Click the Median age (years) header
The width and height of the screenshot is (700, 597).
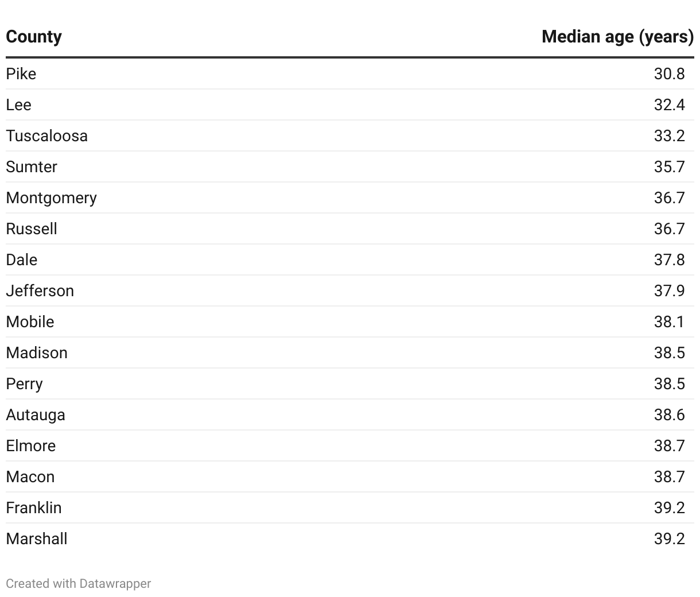click(617, 37)
